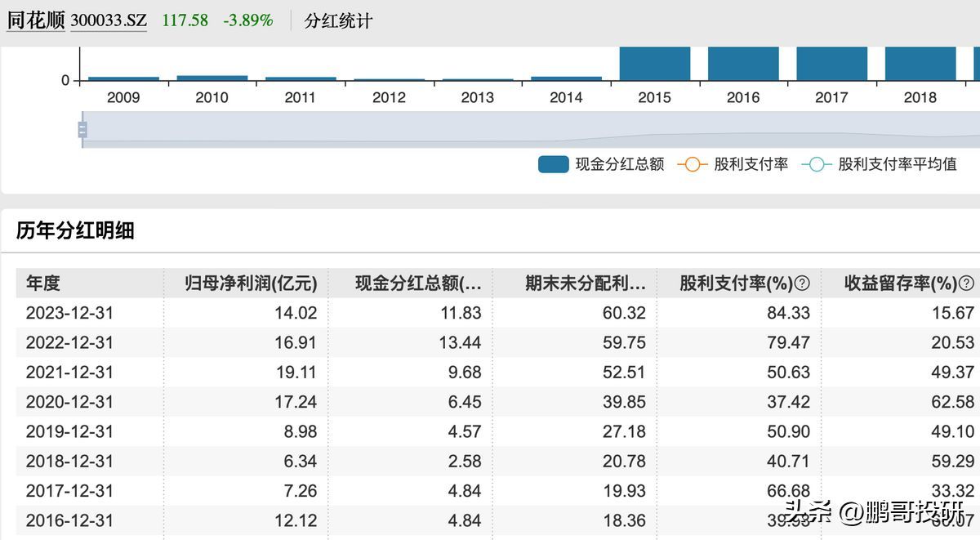Sort by 归母净利润(亿元) column header
Screen dimensions: 980x540
tap(252, 283)
